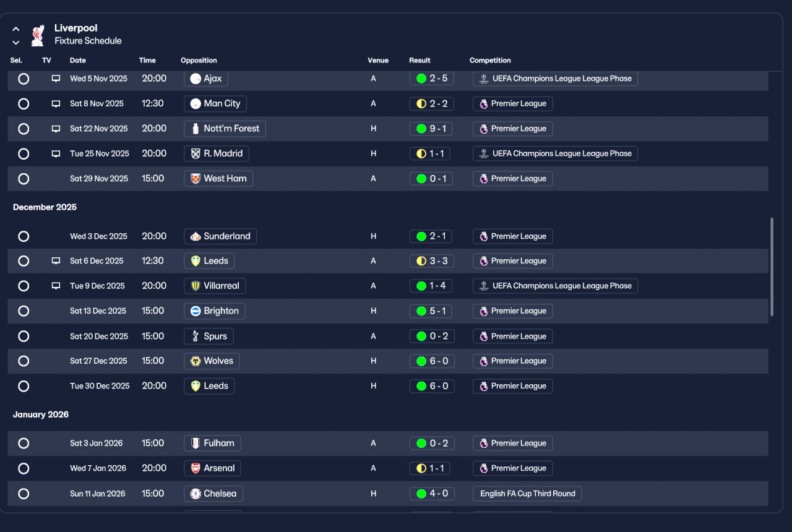Viewport: 792px width, 532px height.
Task: Click the TV broadcast icon for Villarreal fixture
Action: 56,286
